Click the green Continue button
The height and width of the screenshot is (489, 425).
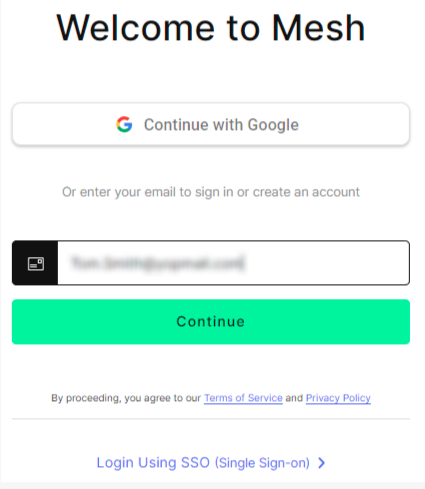pyautogui.click(x=211, y=322)
